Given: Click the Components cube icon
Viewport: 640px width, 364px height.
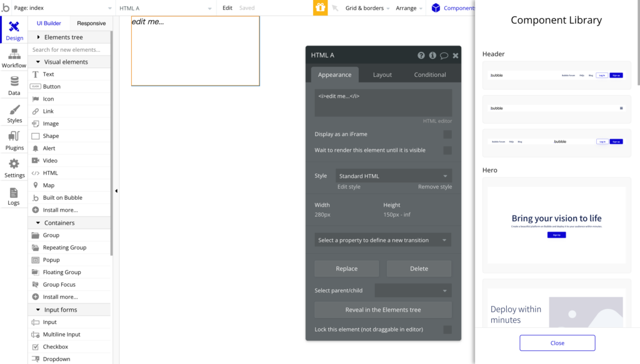Looking at the screenshot, I should point(436,7).
